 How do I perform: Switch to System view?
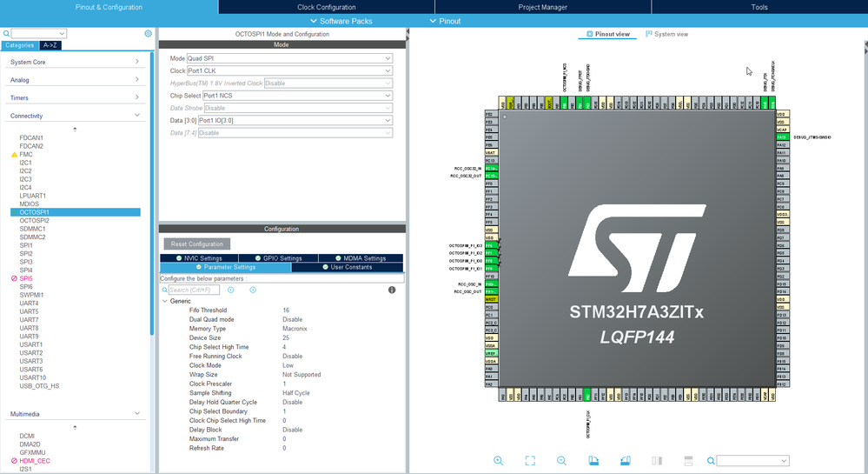666,34
